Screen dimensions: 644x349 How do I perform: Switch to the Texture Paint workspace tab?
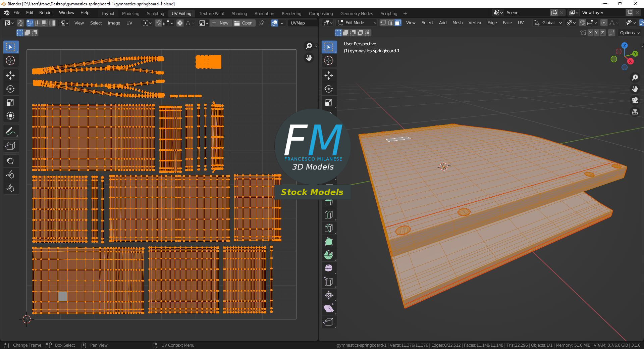click(211, 13)
